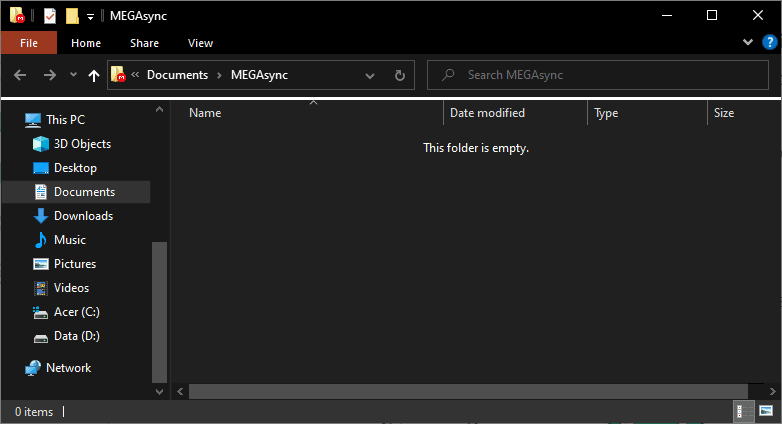Viewport: 782px width, 424px height.
Task: Open Customize Quick Access Toolbar dropdown
Action: [90, 16]
